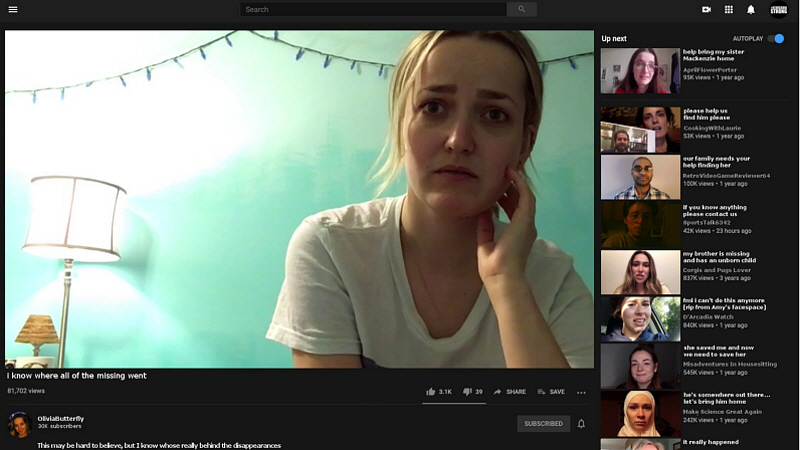
Task: Focus the Search input field
Action: (373, 9)
